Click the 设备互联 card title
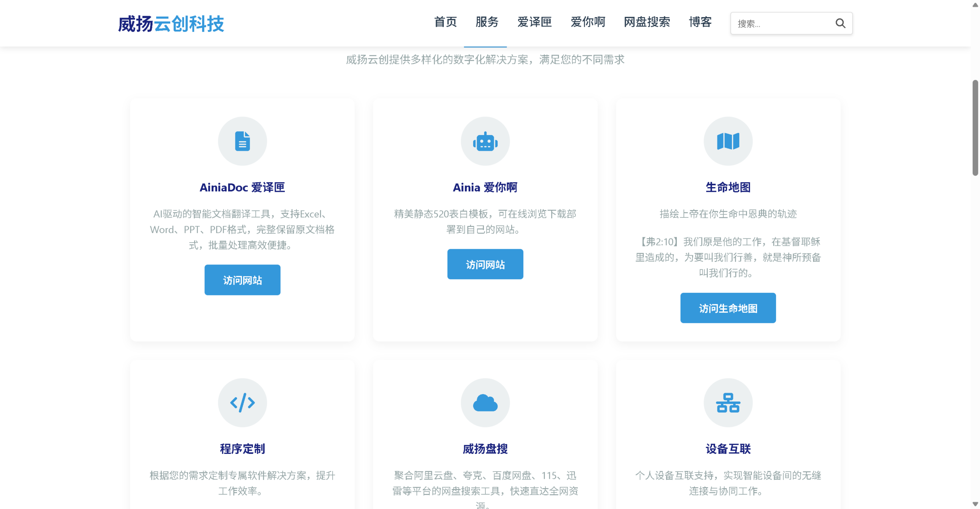The image size is (980, 509). click(x=728, y=449)
